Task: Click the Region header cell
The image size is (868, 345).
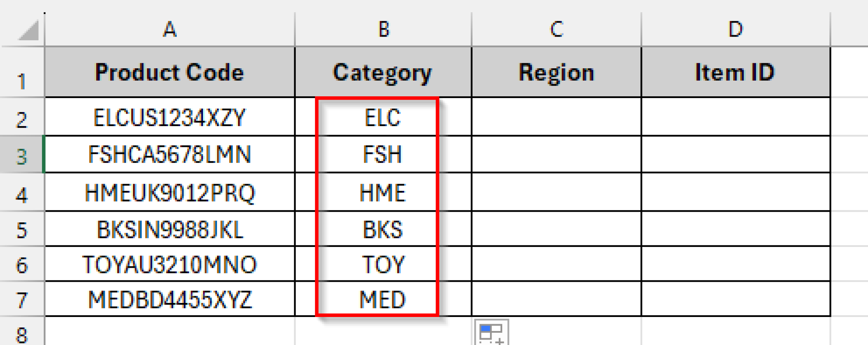Action: coord(556,72)
